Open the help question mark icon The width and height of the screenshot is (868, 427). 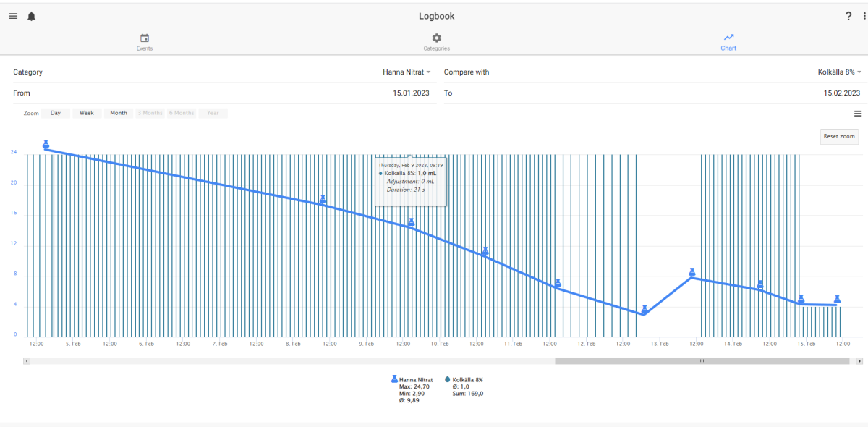click(848, 16)
